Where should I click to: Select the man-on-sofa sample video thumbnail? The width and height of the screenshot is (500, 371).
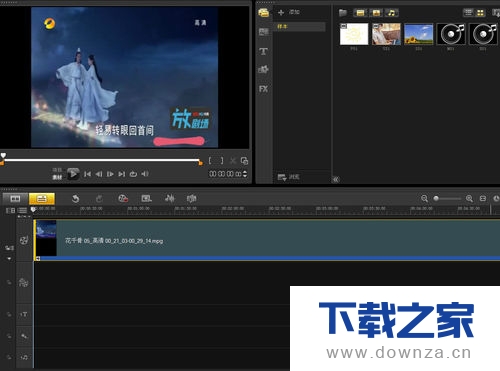pos(386,34)
